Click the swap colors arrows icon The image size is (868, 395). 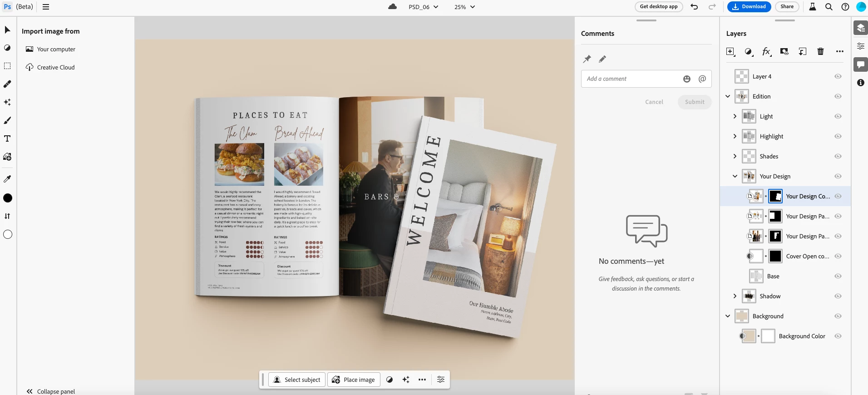point(7,216)
